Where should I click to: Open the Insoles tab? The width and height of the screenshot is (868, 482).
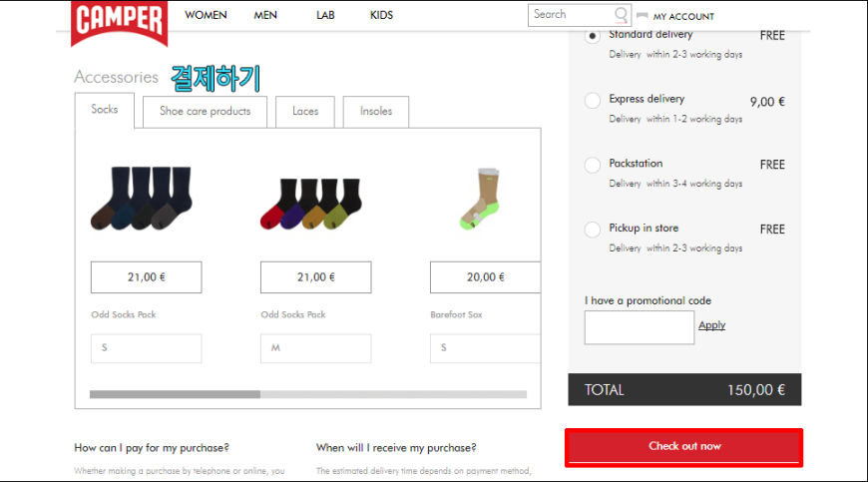[376, 111]
